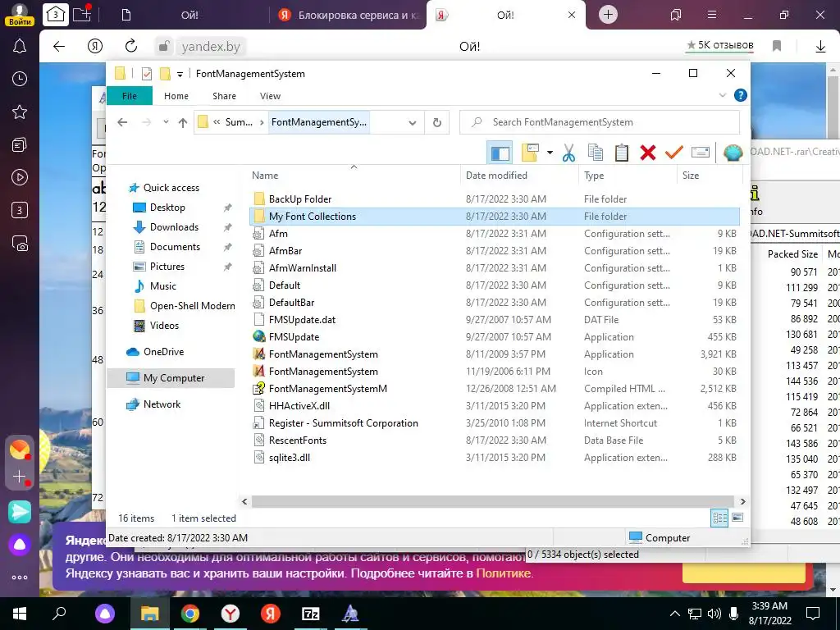Click the Cut scissors toolbar icon
This screenshot has width=840, height=630.
(569, 153)
